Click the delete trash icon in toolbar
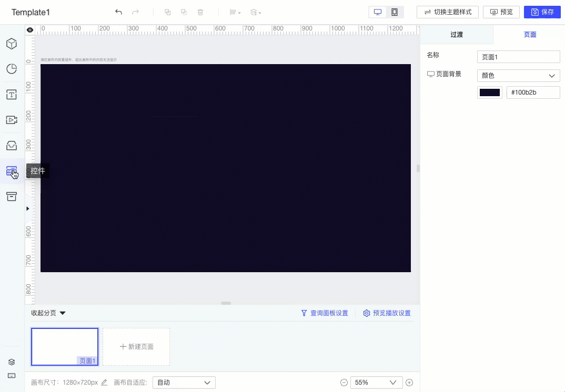This screenshot has height=392, width=565. point(200,12)
